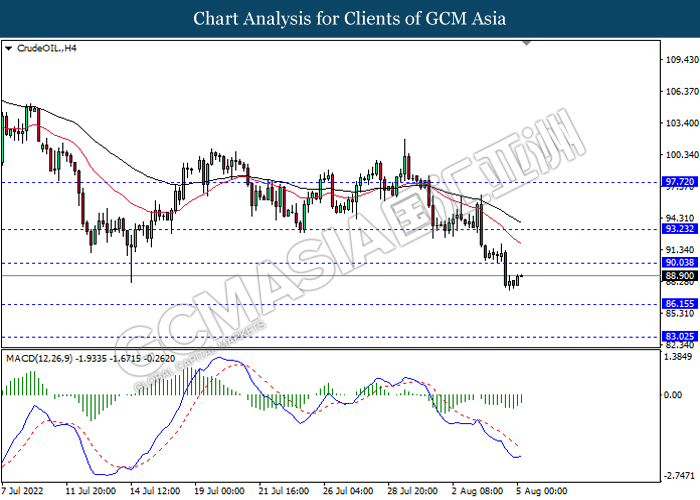The image size is (700, 500).
Task: Click the 2 Aug 08:00 time label
Action: pyautogui.click(x=477, y=491)
